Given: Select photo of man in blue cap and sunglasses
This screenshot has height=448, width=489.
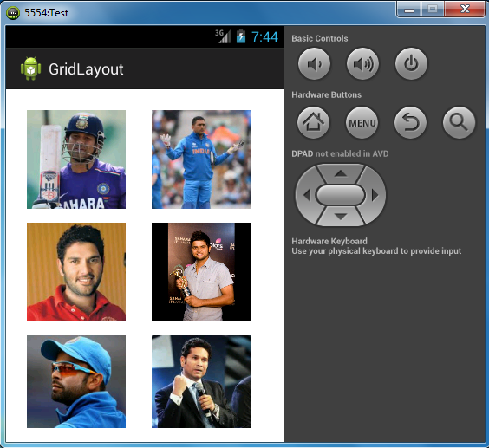Looking at the screenshot, I should pos(76,381).
